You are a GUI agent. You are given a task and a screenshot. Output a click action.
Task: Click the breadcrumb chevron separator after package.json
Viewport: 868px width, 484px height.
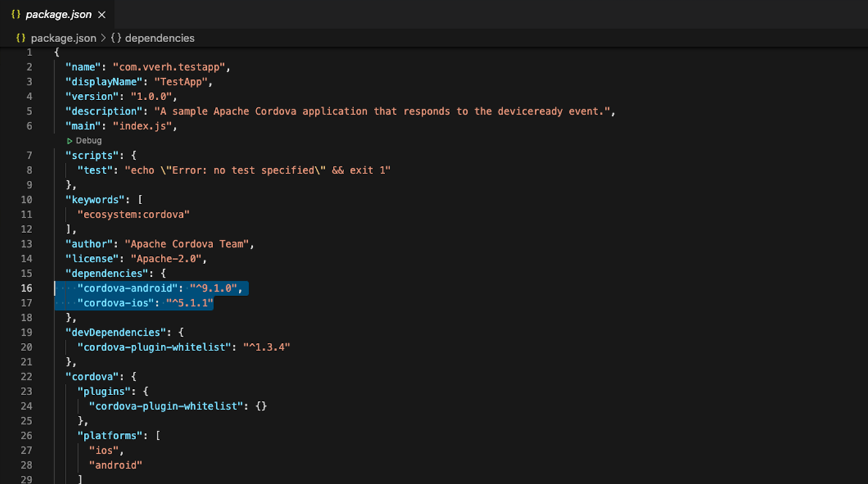(x=103, y=38)
